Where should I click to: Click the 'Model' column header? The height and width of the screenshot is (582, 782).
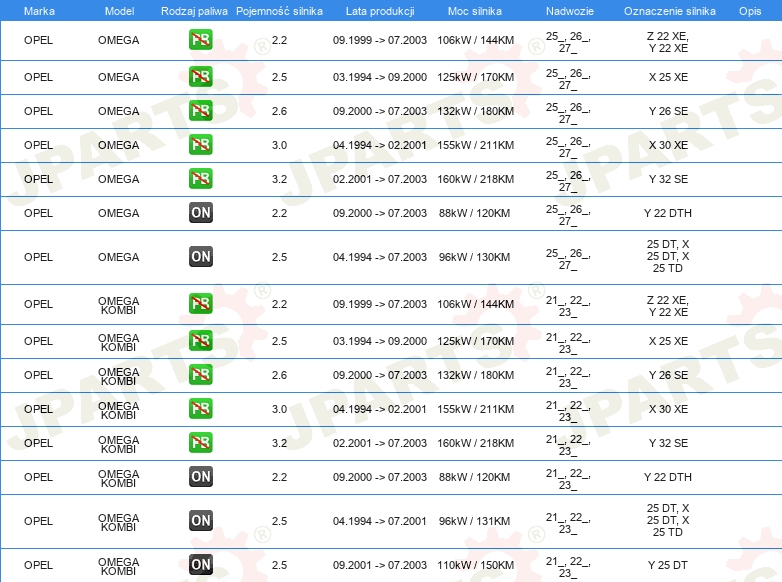point(119,11)
